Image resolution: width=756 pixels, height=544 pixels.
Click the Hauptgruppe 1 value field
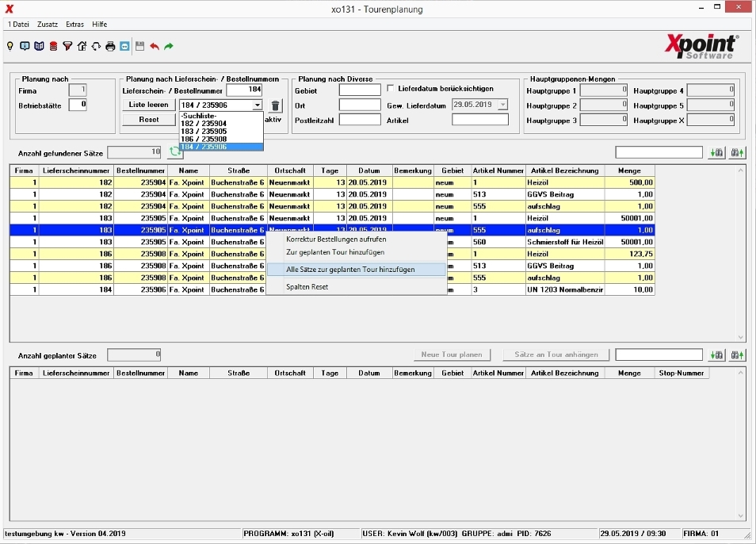[604, 90]
